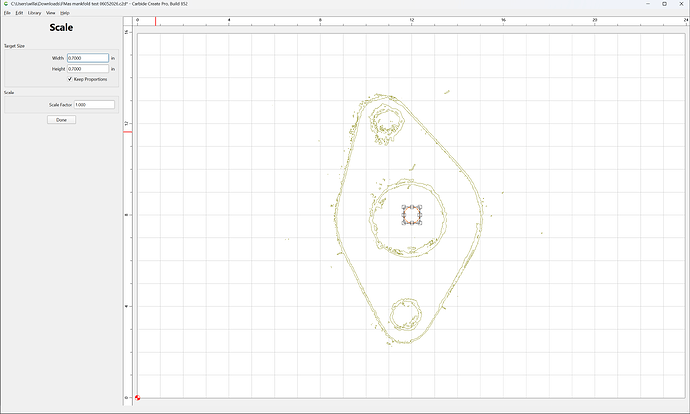The width and height of the screenshot is (690, 414).
Task: Click the selected square's bottom-right handle
Action: point(420,223)
